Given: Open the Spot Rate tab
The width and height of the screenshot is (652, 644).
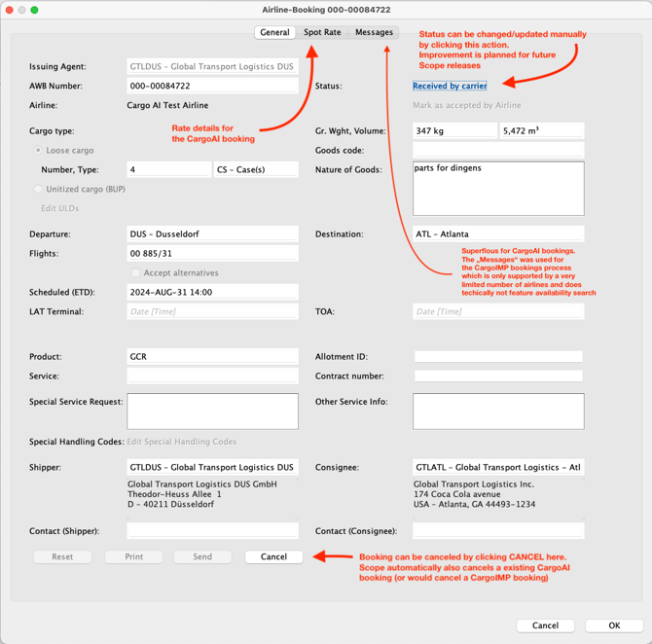Looking at the screenshot, I should click(x=322, y=32).
